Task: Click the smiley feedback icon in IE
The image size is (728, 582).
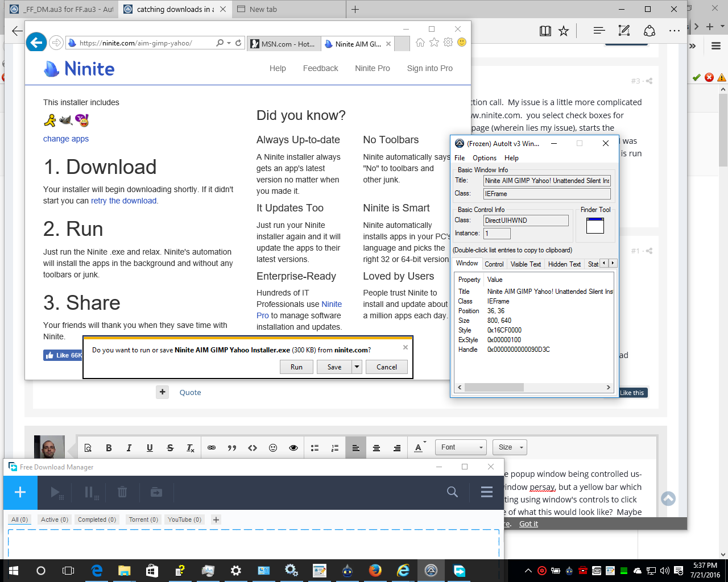Action: (x=462, y=43)
